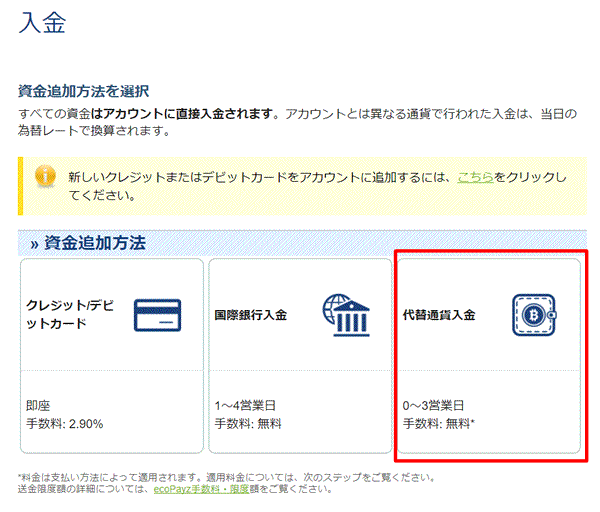Viewport: 600px width, 512px height.
Task: Click 手数料: 無料* under 代替通貨入金
Action: tap(439, 424)
